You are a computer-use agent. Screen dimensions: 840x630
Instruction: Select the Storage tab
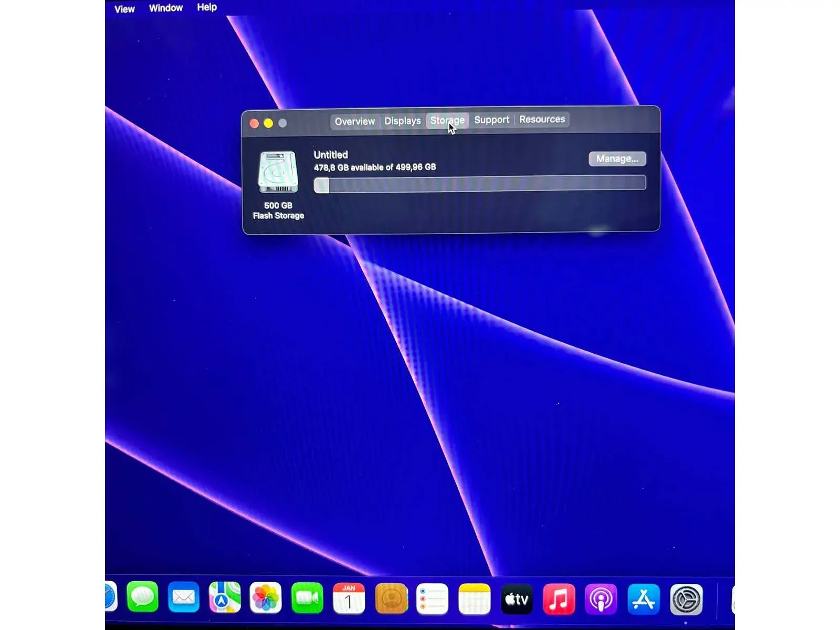pyautogui.click(x=447, y=120)
